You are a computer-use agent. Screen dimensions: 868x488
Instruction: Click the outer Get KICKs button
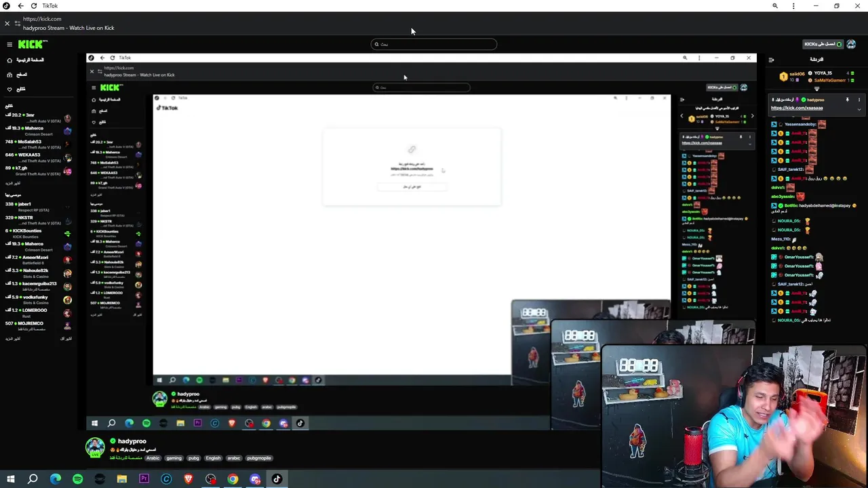tap(823, 44)
